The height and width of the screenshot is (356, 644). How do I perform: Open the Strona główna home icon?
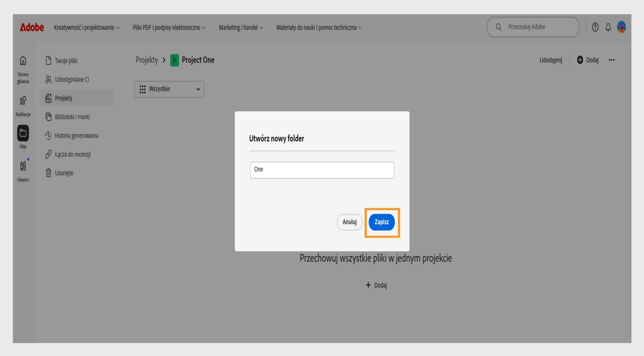(23, 60)
